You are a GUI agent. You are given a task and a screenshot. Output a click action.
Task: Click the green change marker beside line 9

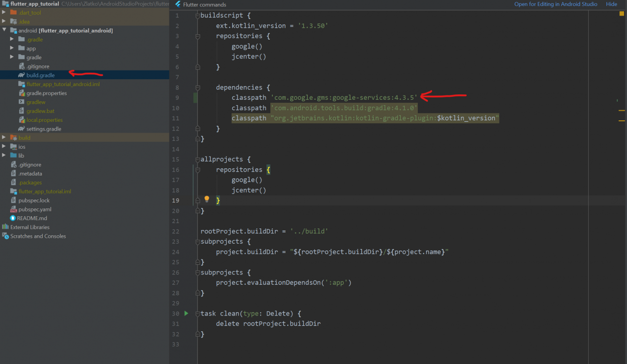click(195, 97)
